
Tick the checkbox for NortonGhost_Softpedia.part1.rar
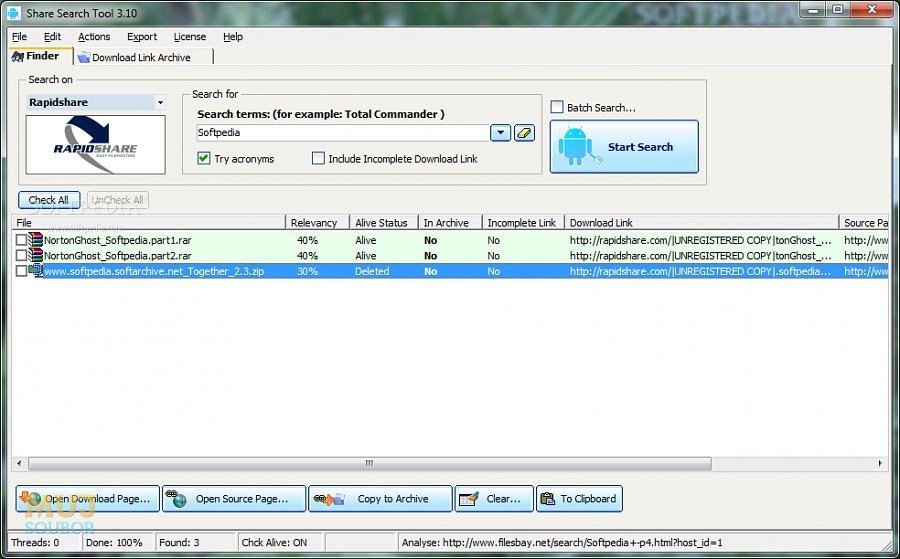(21, 240)
